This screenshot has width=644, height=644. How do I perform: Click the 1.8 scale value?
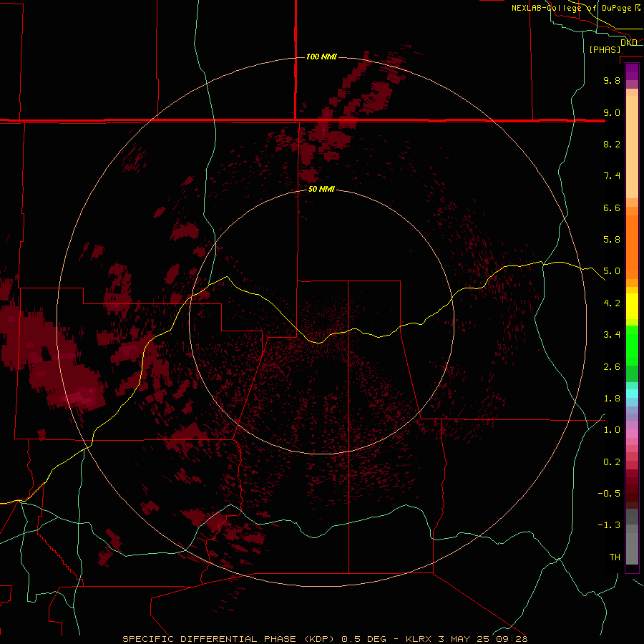[x=612, y=399]
